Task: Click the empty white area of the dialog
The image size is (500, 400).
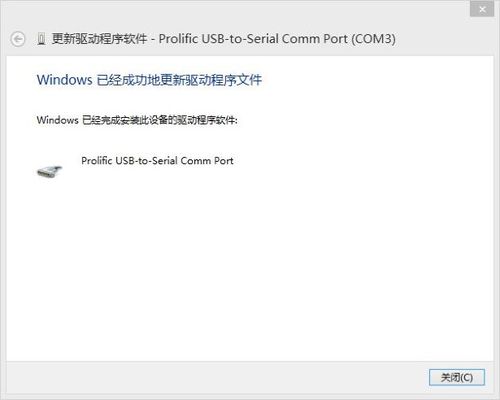Action: 250,267
